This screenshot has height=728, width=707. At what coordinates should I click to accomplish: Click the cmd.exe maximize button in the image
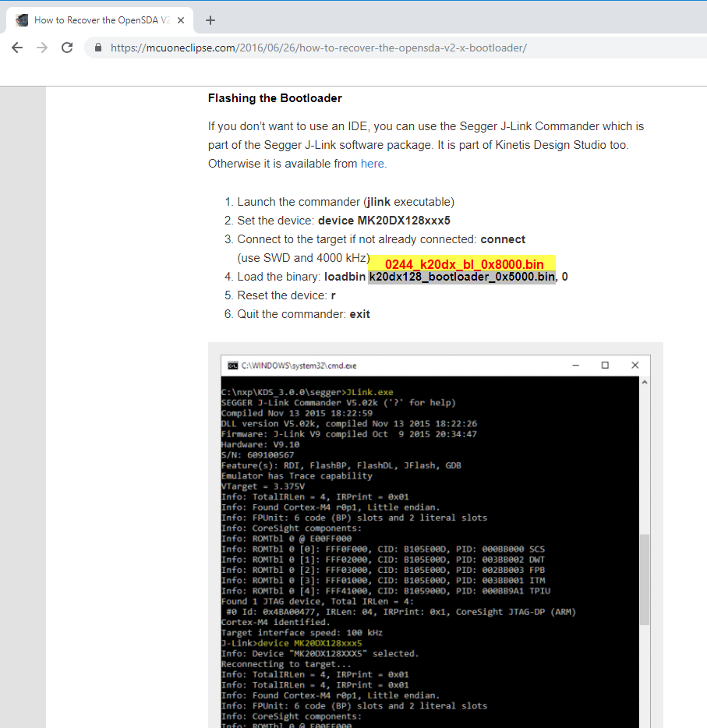tap(605, 366)
